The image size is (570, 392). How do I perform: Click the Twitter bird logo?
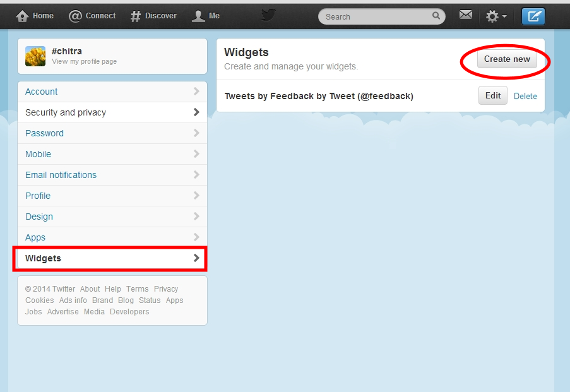click(x=268, y=15)
